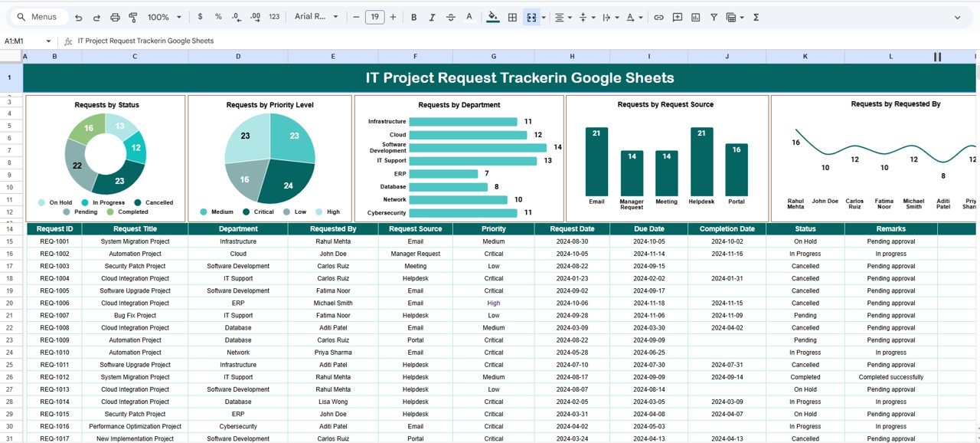
Task: Open the Functions (Σ) menu
Action: click(x=755, y=16)
